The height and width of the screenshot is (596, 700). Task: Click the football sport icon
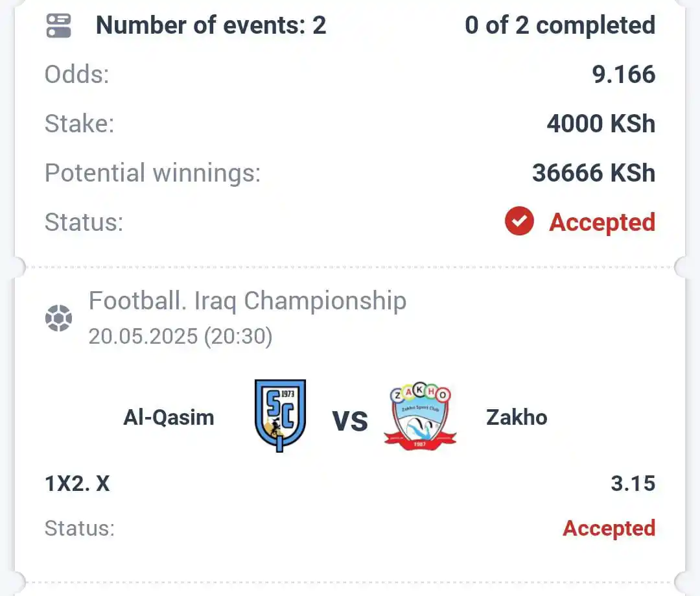point(58,318)
